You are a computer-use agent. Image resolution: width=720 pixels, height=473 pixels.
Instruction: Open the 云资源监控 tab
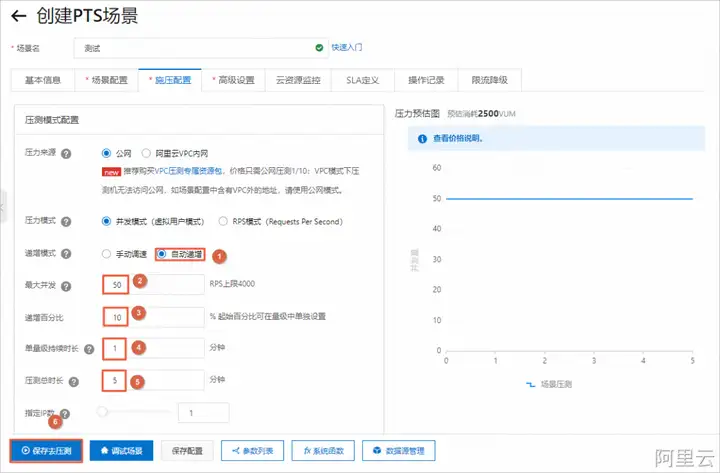(x=298, y=80)
